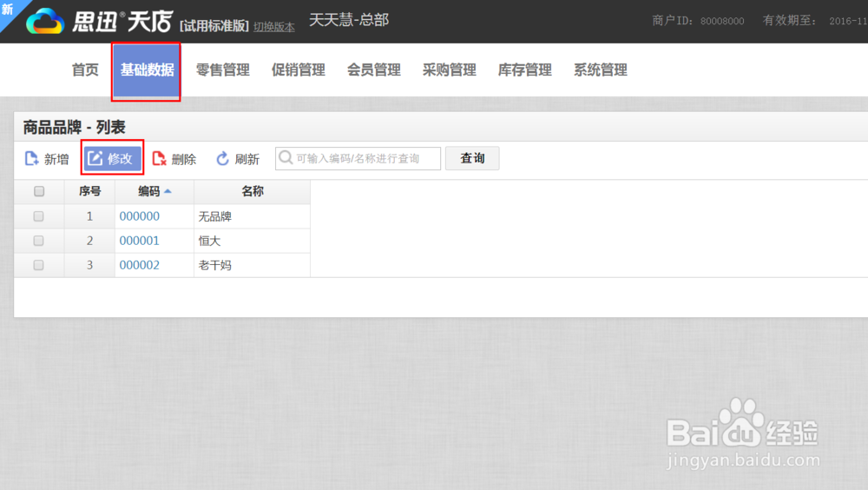Open the 促销管理 menu

click(299, 70)
